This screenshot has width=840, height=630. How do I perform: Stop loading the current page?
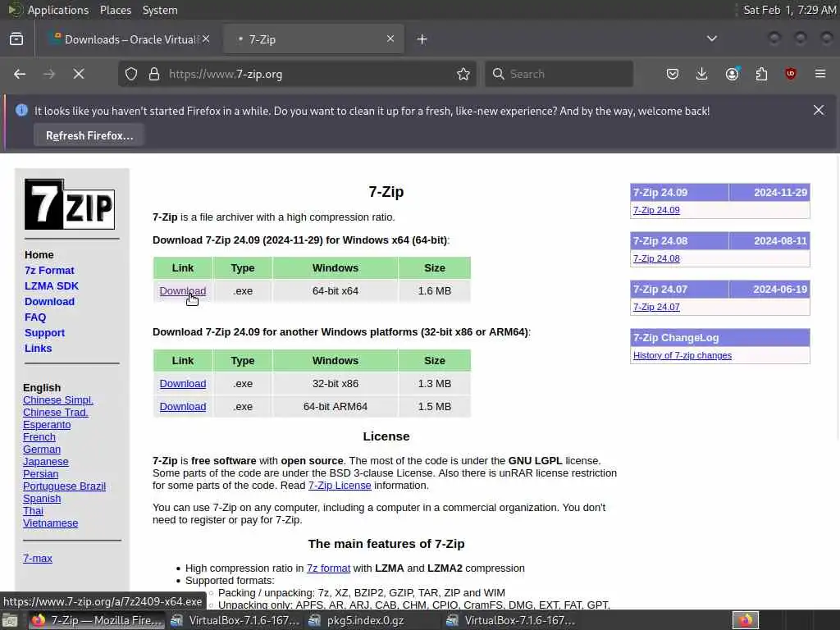click(x=79, y=74)
